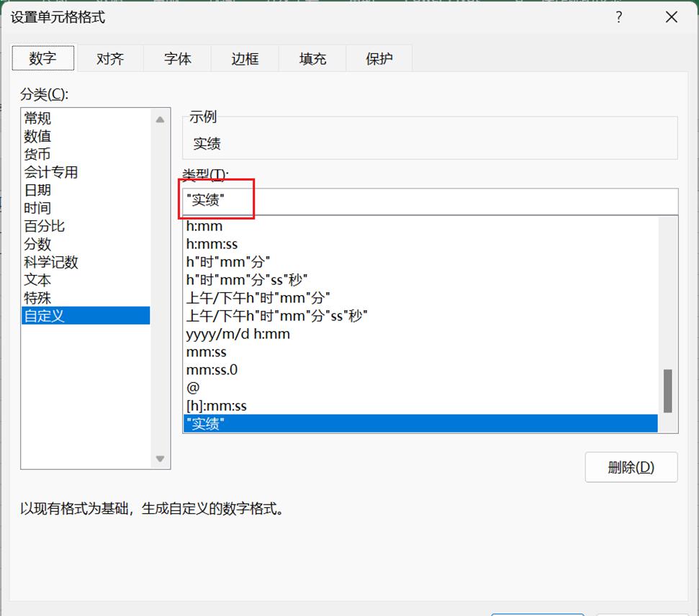699x616 pixels.
Task: Click the category list scroll up arrow
Action: click(160, 119)
